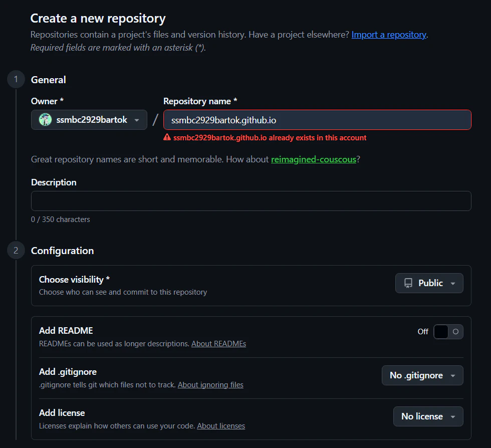Open the Public visibility dropdown
Screen dimensions: 491x448
pos(429,283)
